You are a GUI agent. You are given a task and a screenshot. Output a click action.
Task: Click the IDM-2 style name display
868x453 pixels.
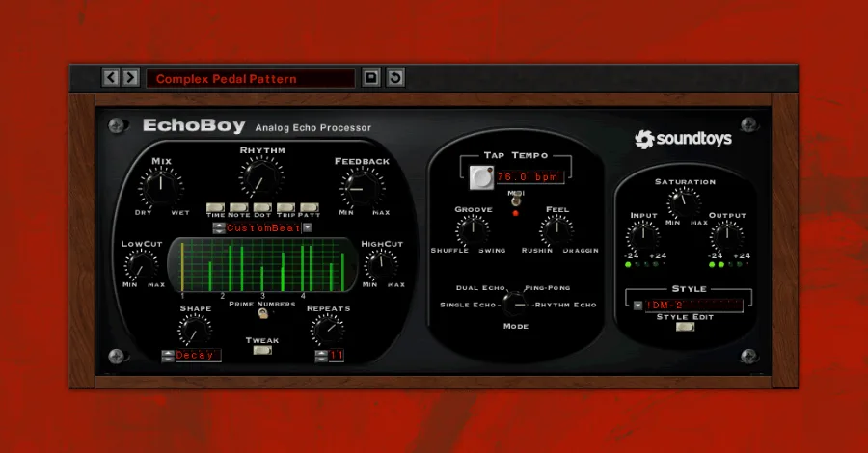pos(693,306)
